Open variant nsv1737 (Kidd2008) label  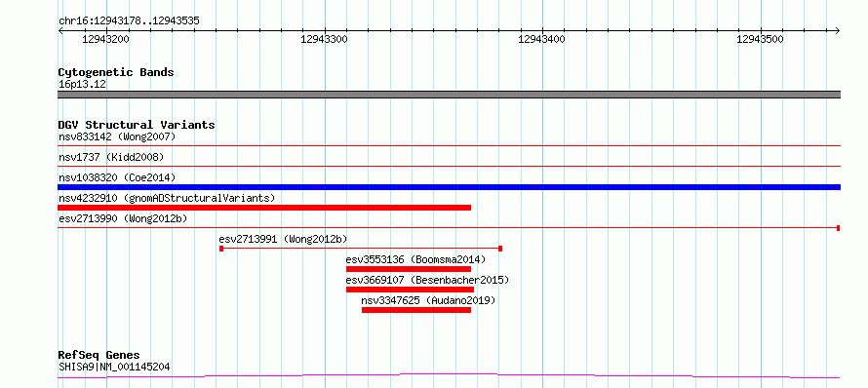coord(111,157)
